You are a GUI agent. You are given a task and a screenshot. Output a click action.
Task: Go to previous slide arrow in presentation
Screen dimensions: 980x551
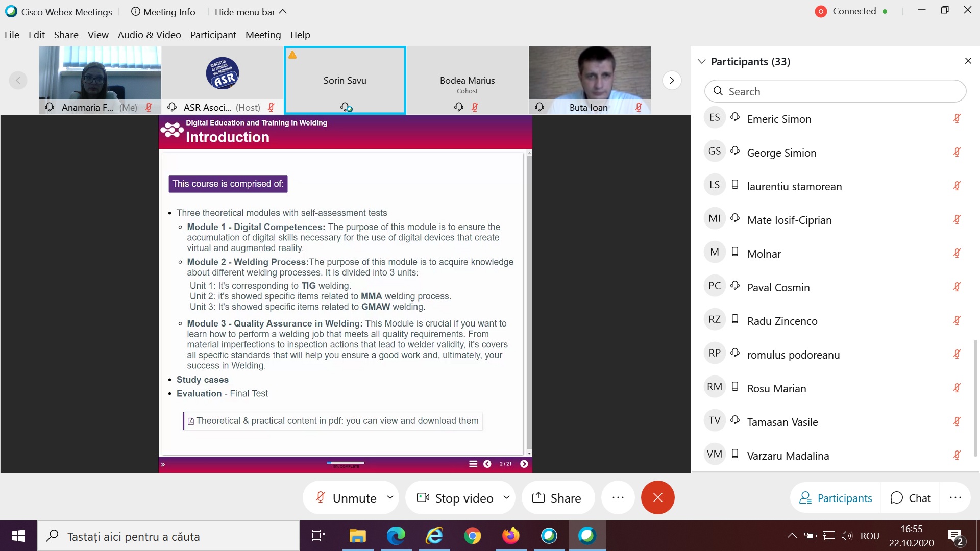[x=487, y=464]
